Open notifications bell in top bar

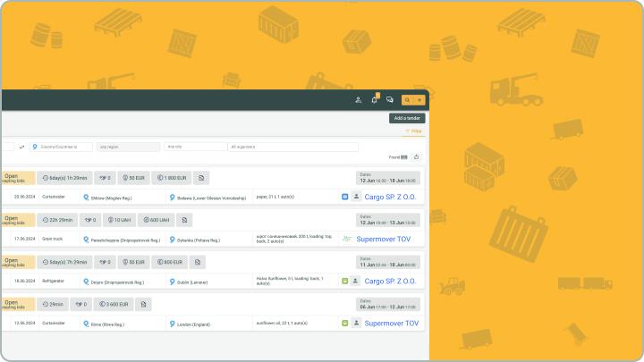pos(374,100)
